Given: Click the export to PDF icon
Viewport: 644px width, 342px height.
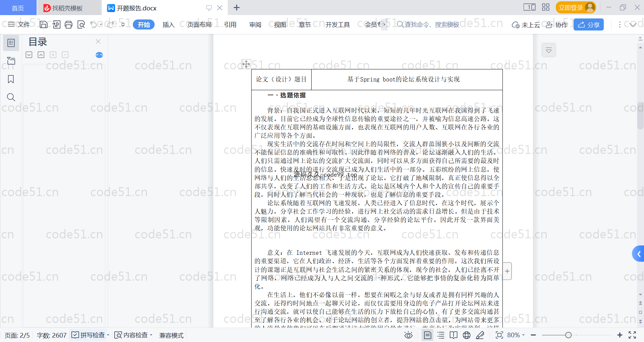Looking at the screenshot, I should tap(56, 24).
